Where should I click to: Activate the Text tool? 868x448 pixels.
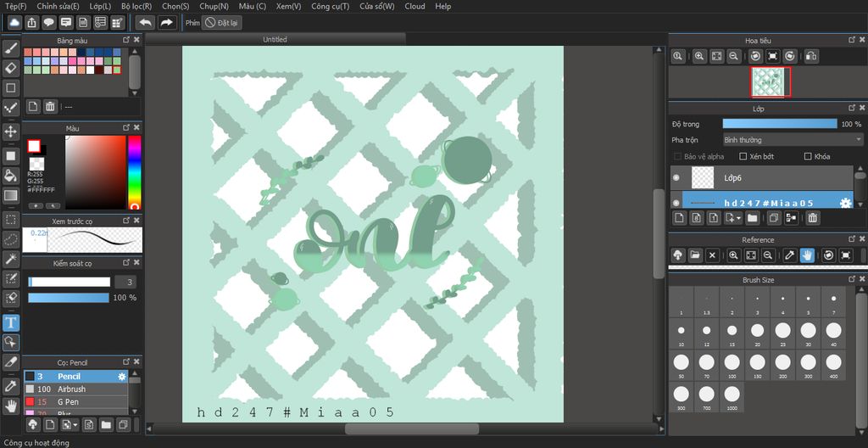pyautogui.click(x=11, y=322)
